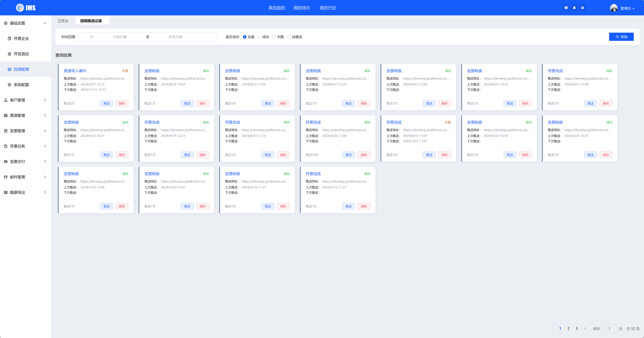Click the calendar icon in date range field
The width and height of the screenshot is (644, 338).
(92, 37)
